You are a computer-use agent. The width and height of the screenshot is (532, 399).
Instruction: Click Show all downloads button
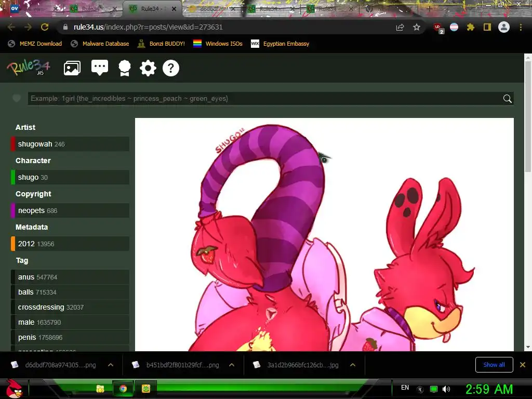[494, 365]
